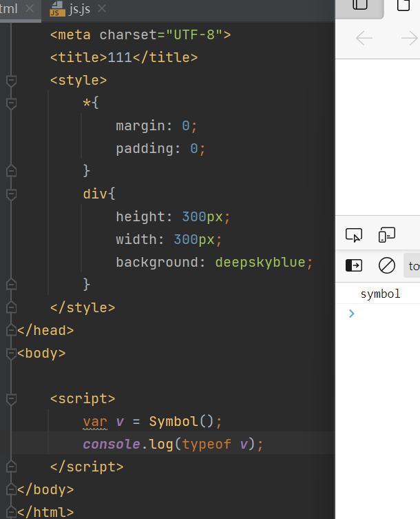420x519 pixels.
Task: Fold at the </head> closing tag marker
Action: tap(11, 330)
